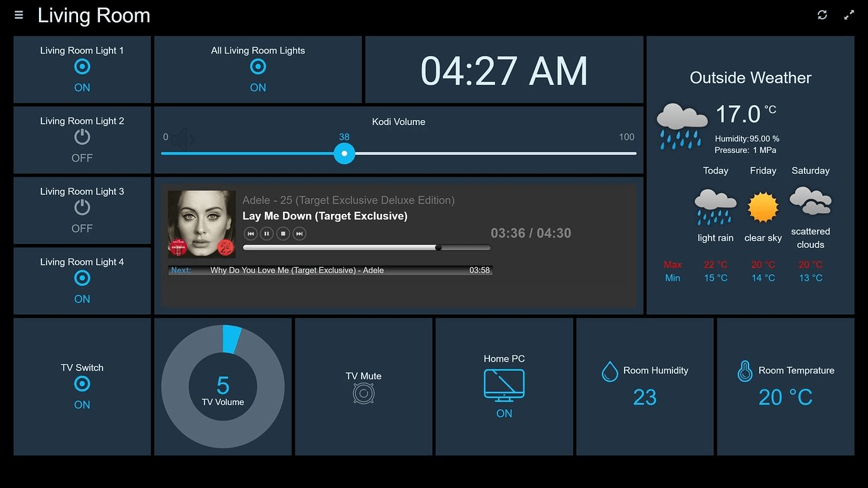Enter fullscreen mode

(x=849, y=14)
